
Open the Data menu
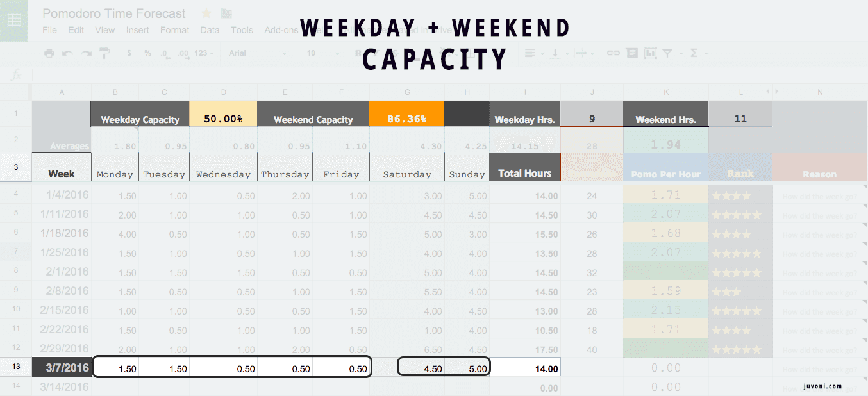point(210,30)
